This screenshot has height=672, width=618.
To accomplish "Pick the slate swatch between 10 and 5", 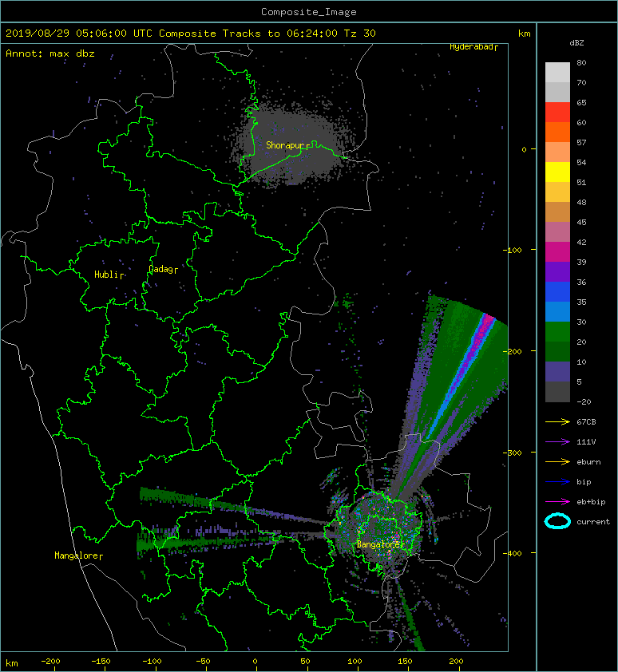I will [x=557, y=372].
